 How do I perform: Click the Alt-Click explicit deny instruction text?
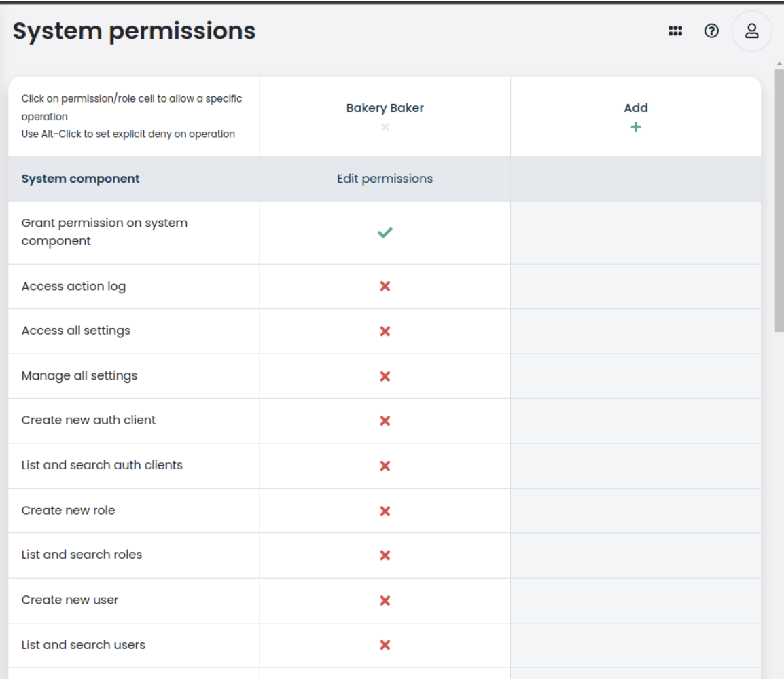[x=128, y=134]
